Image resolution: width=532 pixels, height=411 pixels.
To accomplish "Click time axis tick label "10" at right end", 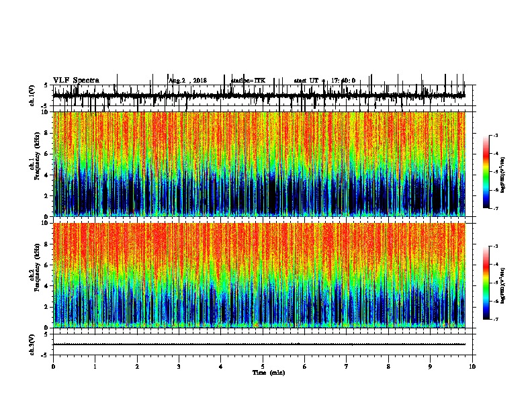I will [x=472, y=367].
